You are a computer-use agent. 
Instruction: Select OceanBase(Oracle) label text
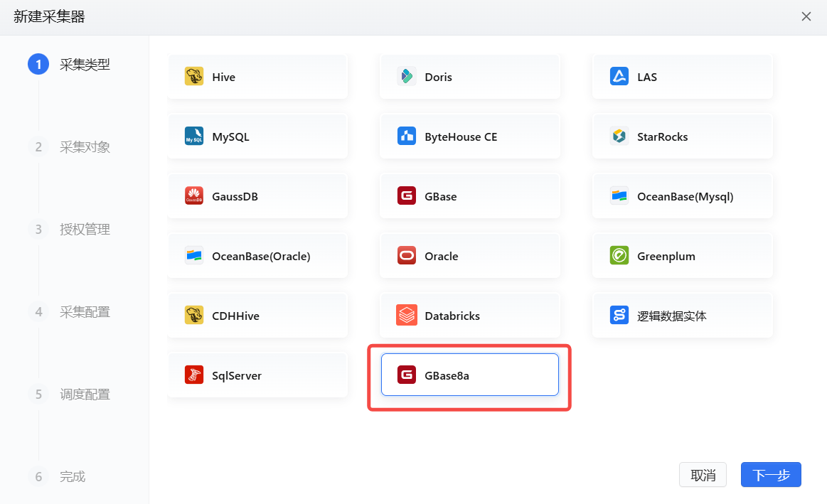(261, 256)
